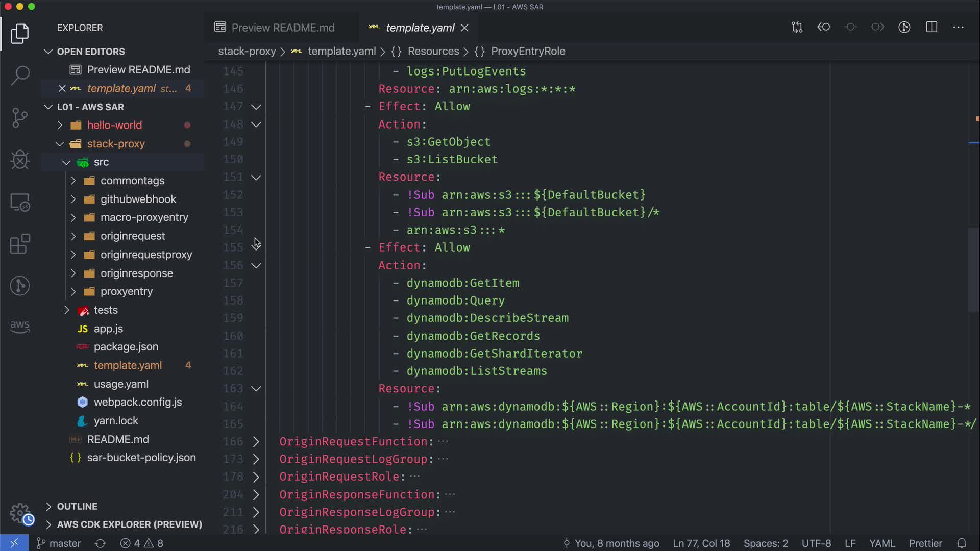Collapse the Resource block at line 163
This screenshot has height=551, width=980.
pyautogui.click(x=256, y=389)
